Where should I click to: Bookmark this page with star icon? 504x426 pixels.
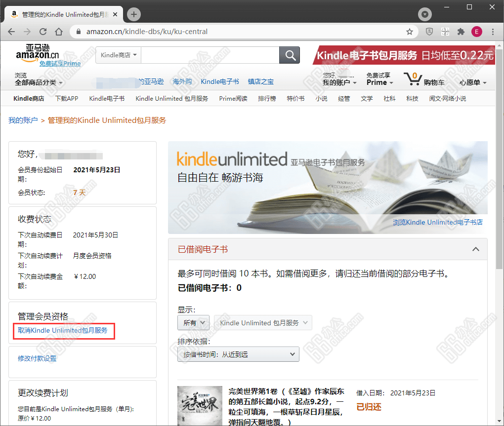[x=410, y=32]
